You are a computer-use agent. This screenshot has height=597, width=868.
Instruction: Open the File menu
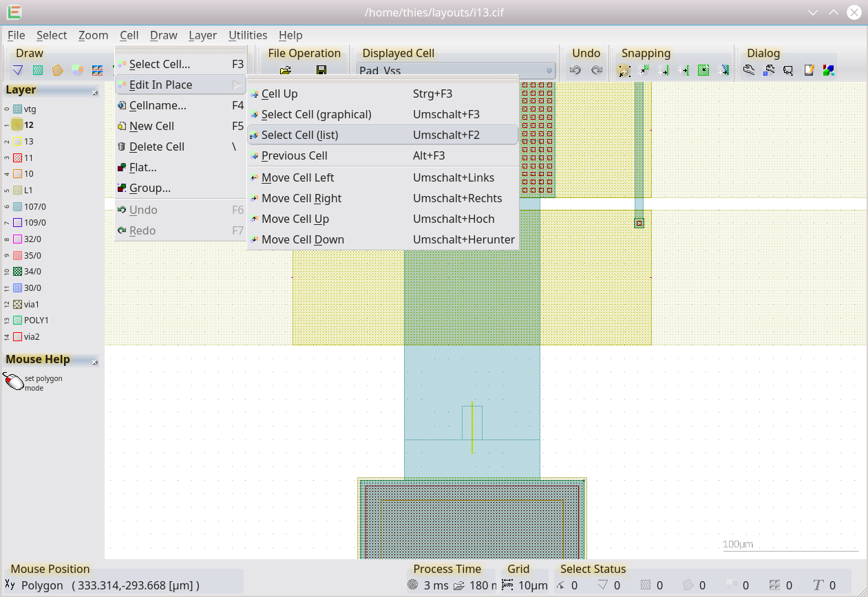click(x=16, y=35)
